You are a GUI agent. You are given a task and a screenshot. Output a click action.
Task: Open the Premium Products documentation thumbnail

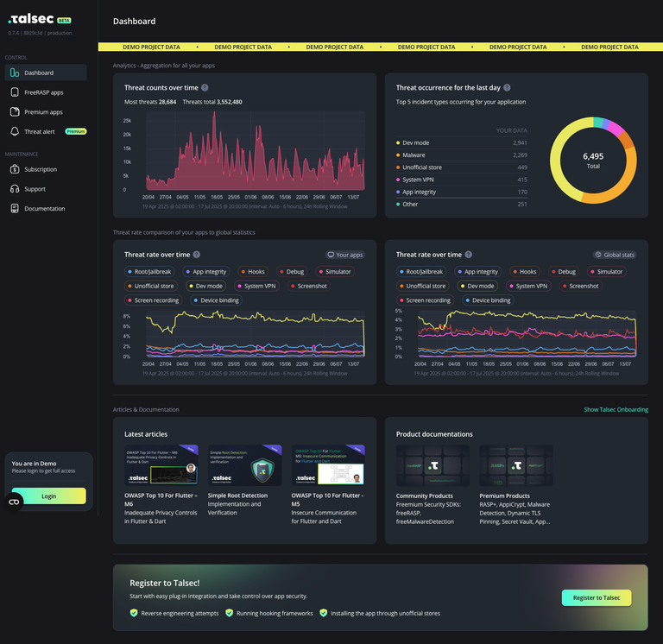tap(515, 465)
